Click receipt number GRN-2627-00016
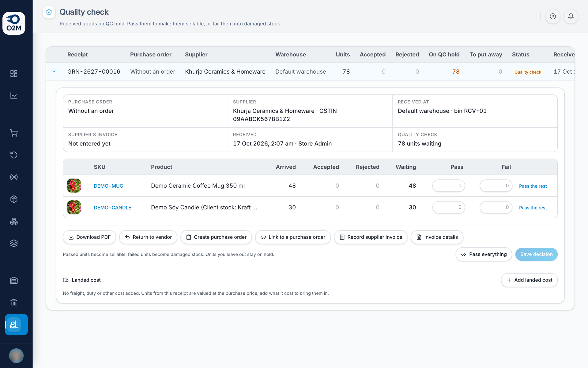This screenshot has height=368, width=588. [x=94, y=71]
